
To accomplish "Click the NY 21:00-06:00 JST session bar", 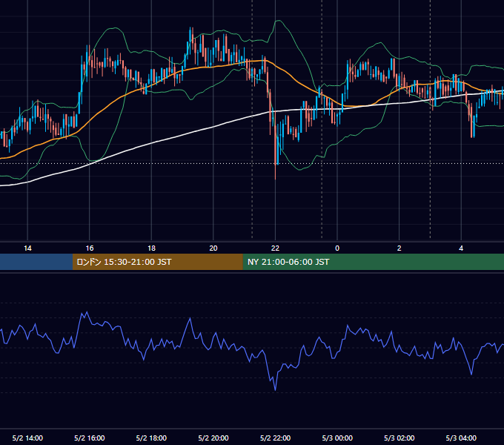I will tap(373, 262).
